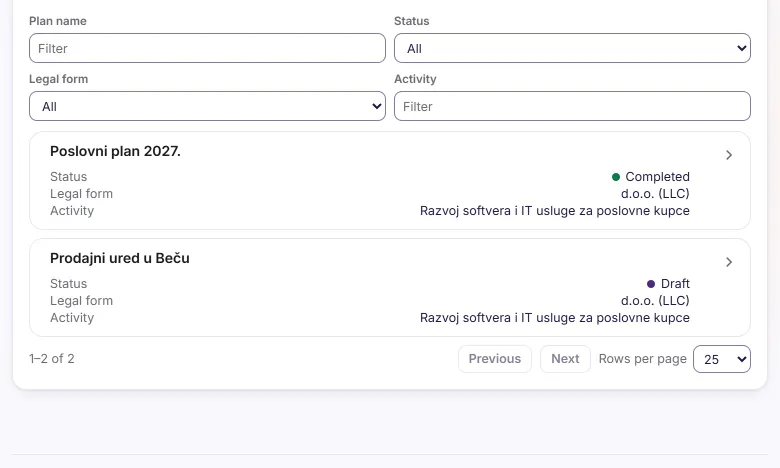780x468 pixels.
Task: Click the green Completed status dot
Action: (616, 177)
